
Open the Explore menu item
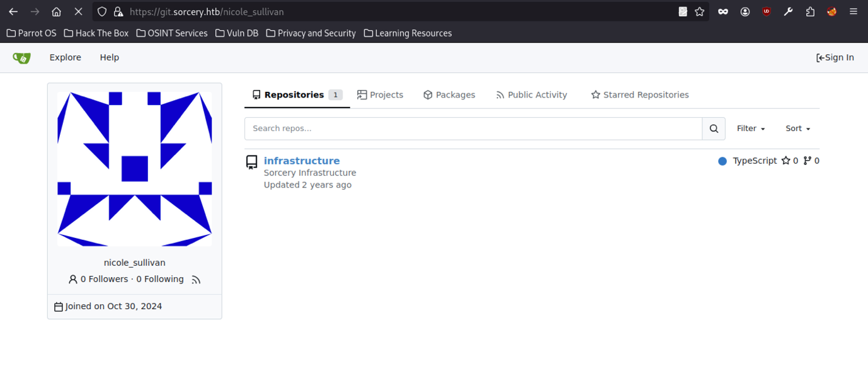pyautogui.click(x=66, y=57)
